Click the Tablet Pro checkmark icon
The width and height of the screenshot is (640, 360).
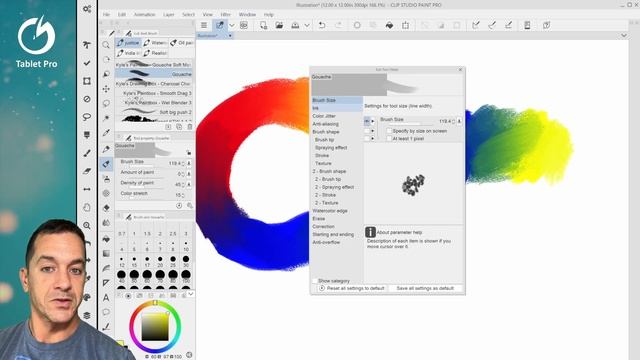[87, 63]
